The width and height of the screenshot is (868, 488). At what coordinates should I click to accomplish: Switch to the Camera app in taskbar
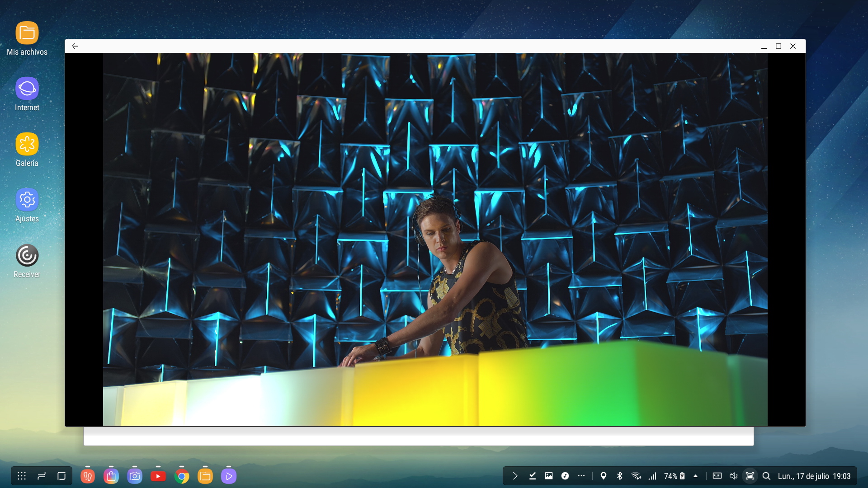135,476
